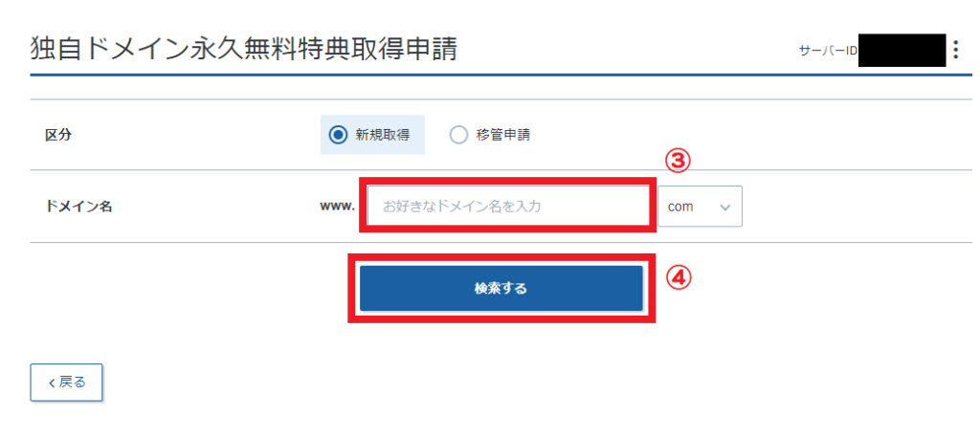
Task: Click the サーバーID label
Action: [828, 51]
